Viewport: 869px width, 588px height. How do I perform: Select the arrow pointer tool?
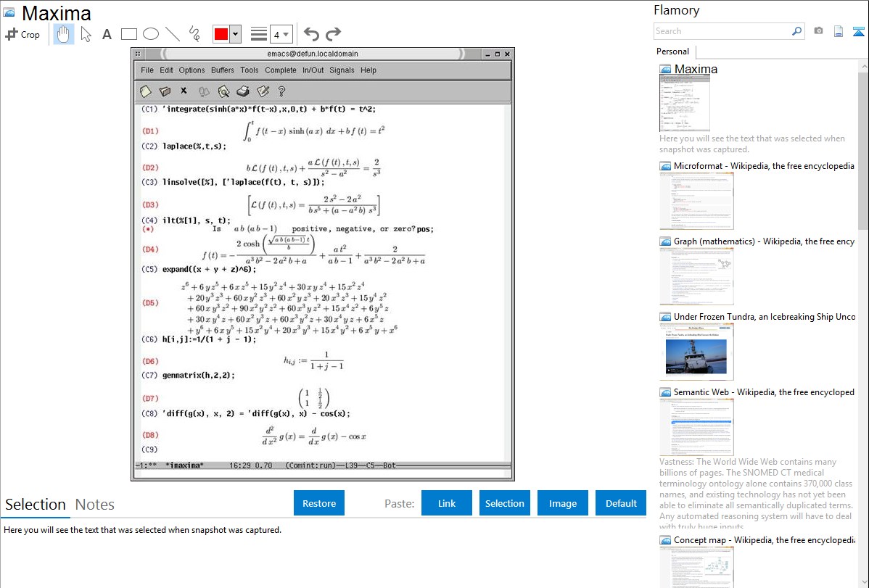86,34
